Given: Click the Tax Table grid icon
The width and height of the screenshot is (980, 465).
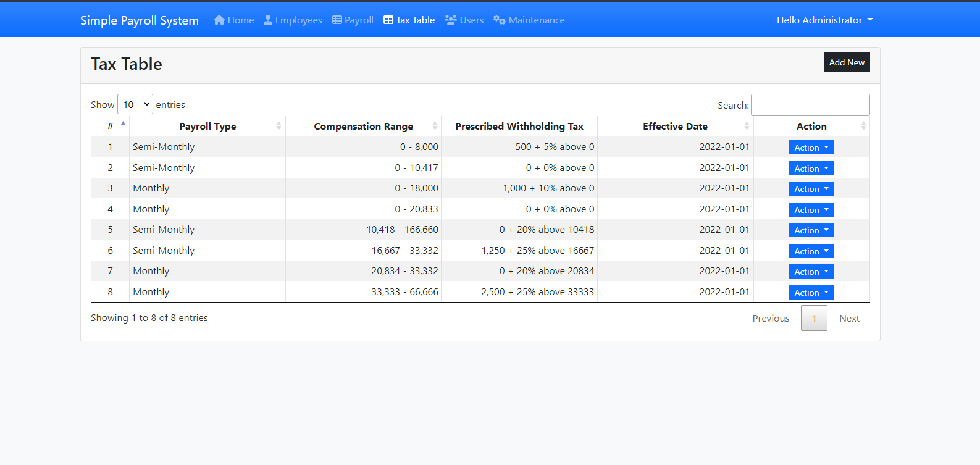Looking at the screenshot, I should (388, 20).
